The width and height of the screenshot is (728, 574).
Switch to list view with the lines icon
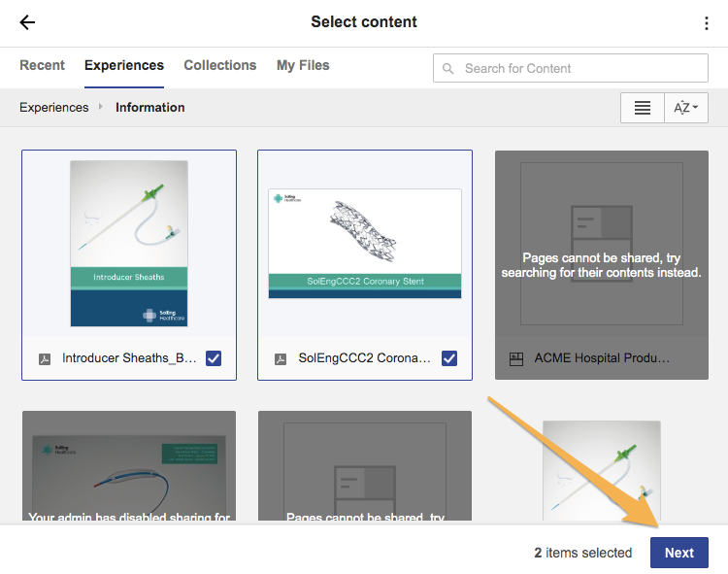[643, 108]
